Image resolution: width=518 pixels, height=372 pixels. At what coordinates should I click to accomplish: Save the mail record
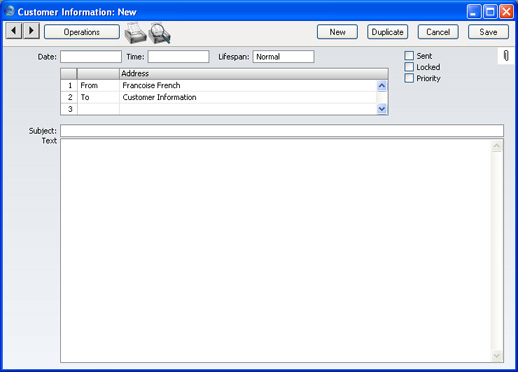[488, 32]
